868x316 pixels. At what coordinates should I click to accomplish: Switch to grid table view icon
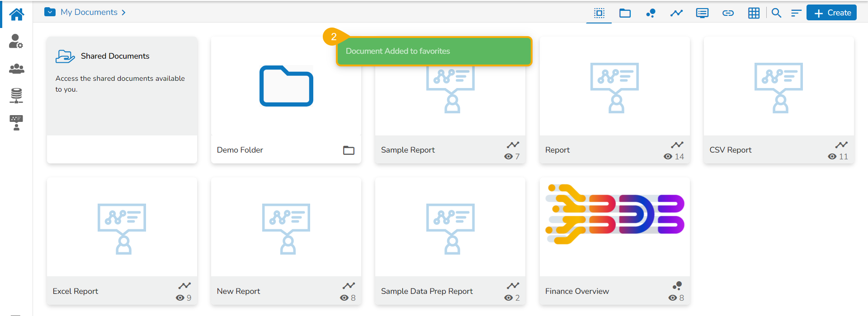pos(754,13)
